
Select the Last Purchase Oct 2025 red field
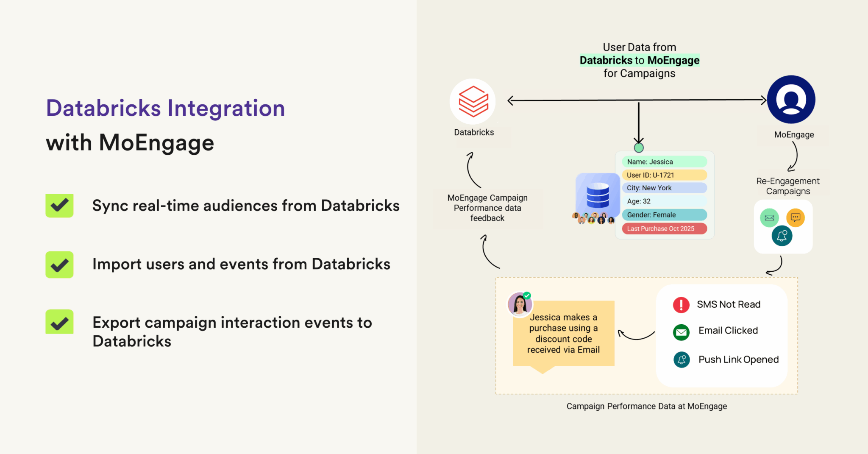coord(664,228)
